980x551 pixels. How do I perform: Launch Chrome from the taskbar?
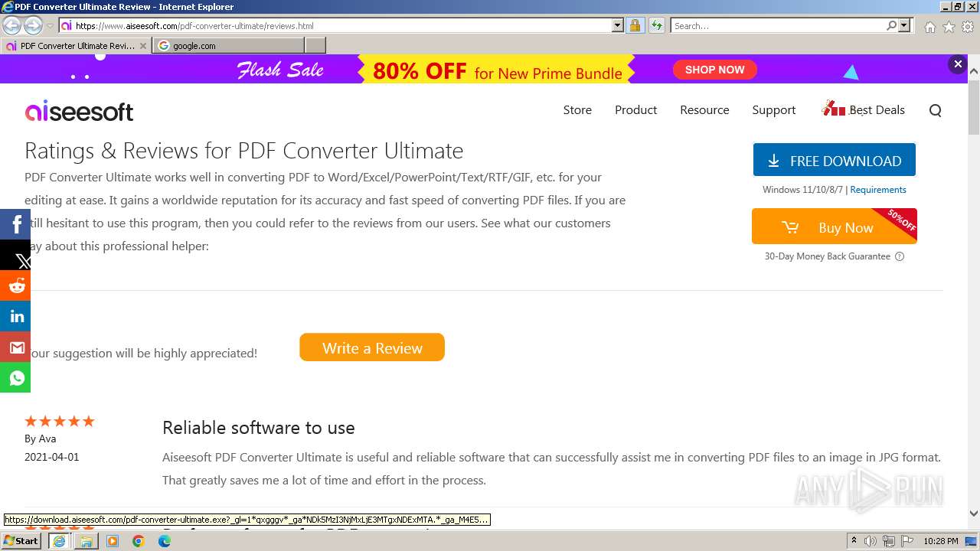click(x=139, y=541)
